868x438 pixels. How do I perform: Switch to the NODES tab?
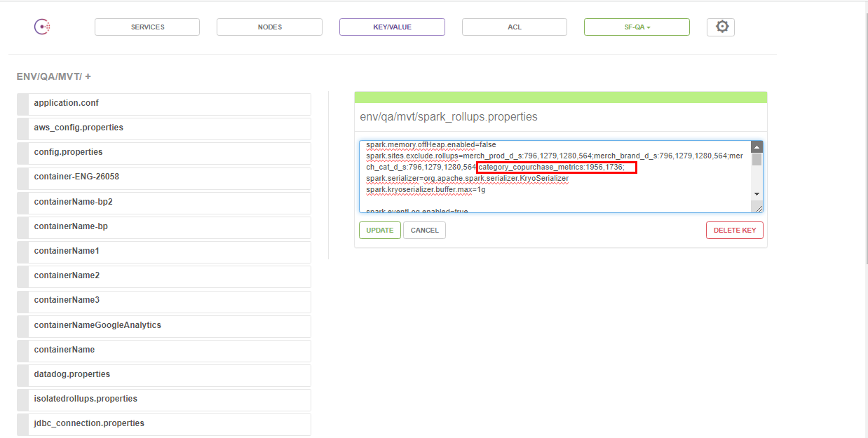click(269, 27)
